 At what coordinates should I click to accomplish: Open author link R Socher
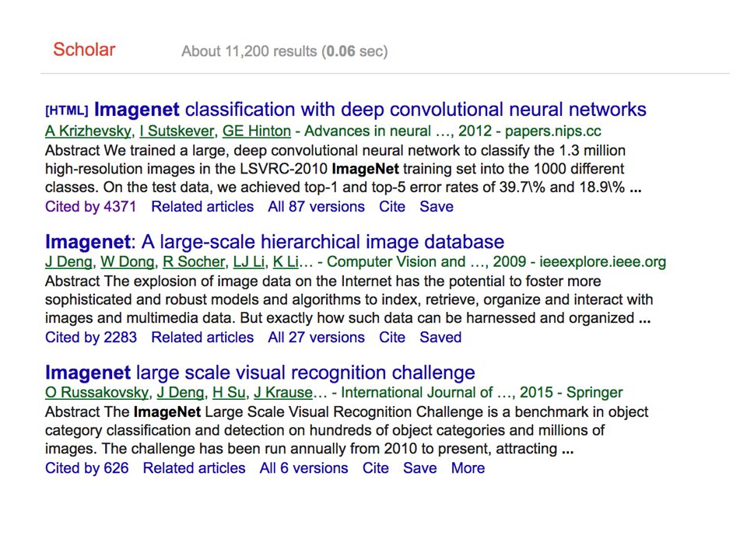coord(194,262)
